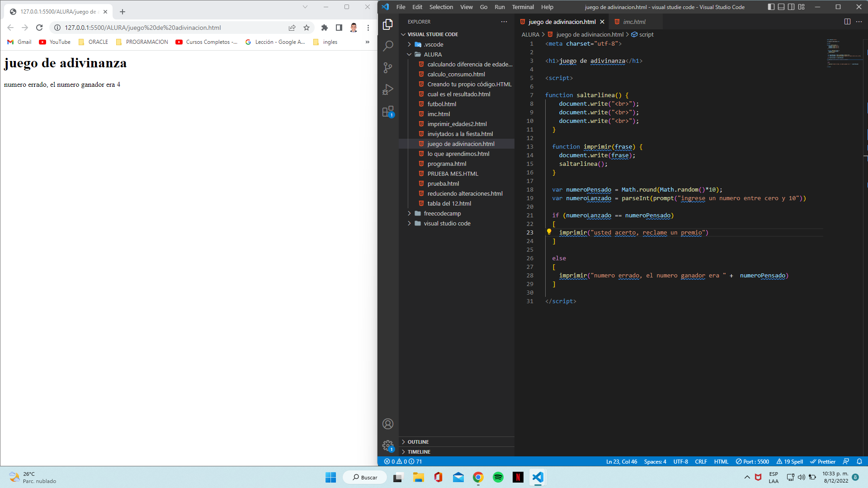The image size is (868, 488).
Task: Click the imc.html tab
Action: coord(634,22)
